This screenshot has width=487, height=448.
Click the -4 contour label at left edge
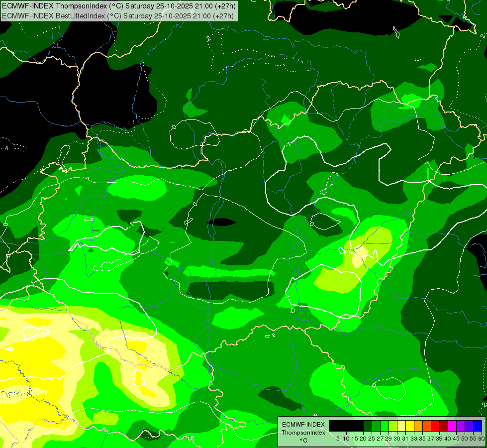pyautogui.click(x=6, y=148)
